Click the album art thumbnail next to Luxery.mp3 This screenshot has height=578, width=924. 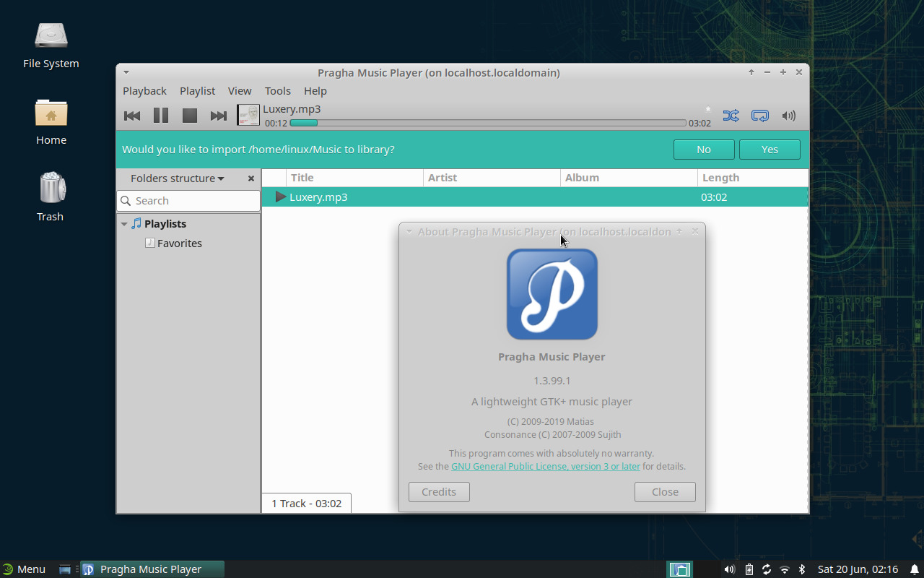(248, 115)
